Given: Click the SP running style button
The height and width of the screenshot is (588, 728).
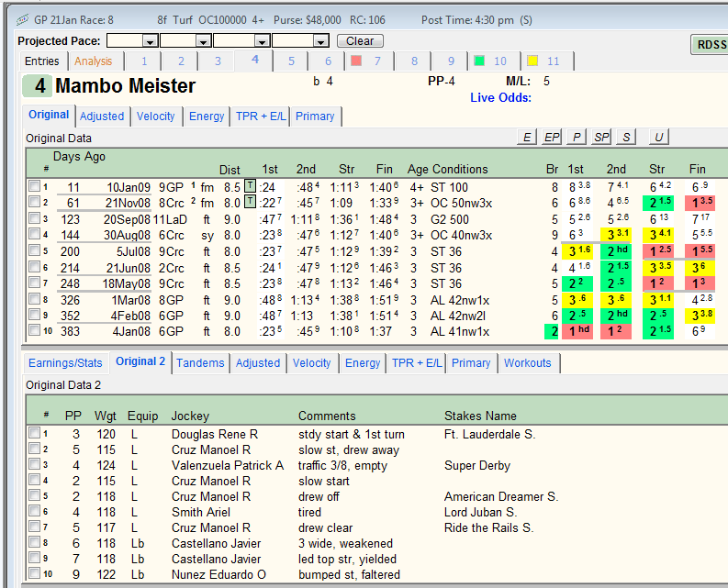Looking at the screenshot, I should [601, 138].
